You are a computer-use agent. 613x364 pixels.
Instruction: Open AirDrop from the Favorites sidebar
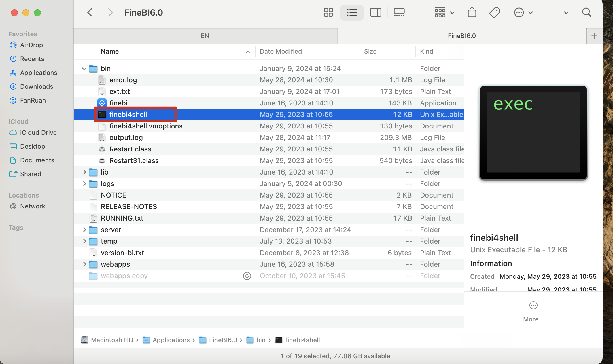[32, 45]
